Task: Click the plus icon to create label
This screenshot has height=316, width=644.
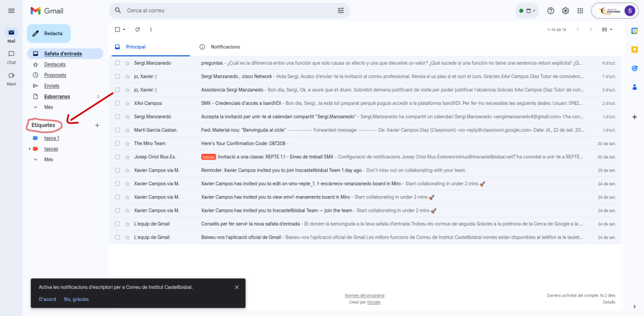Action: point(97,126)
